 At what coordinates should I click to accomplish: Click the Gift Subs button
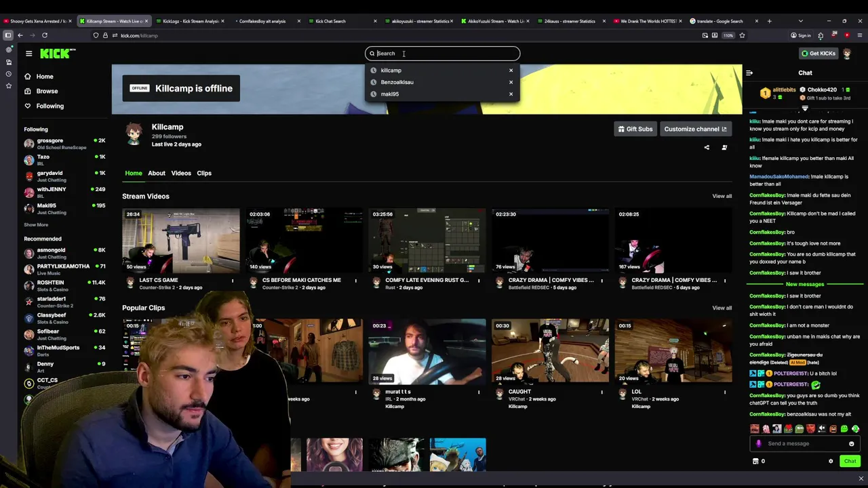[635, 129]
